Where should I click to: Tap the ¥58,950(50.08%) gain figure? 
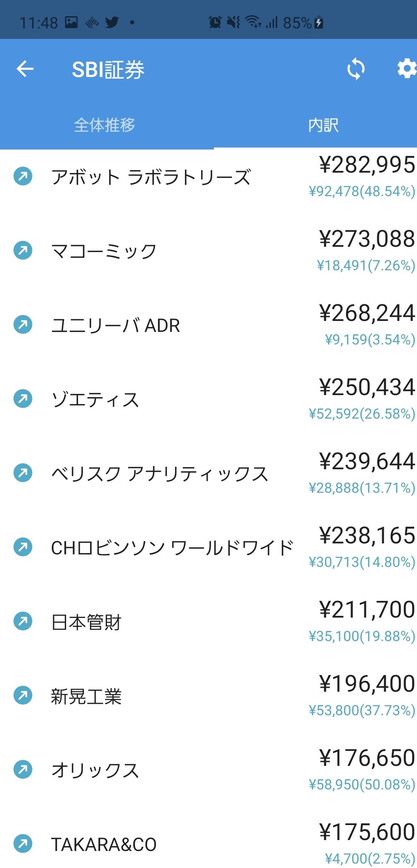(362, 785)
